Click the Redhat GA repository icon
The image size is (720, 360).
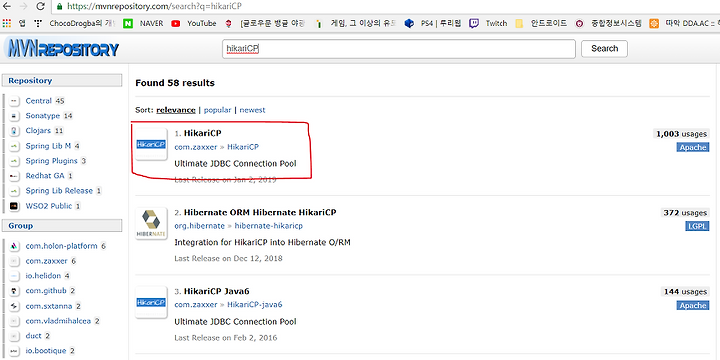(x=14, y=176)
